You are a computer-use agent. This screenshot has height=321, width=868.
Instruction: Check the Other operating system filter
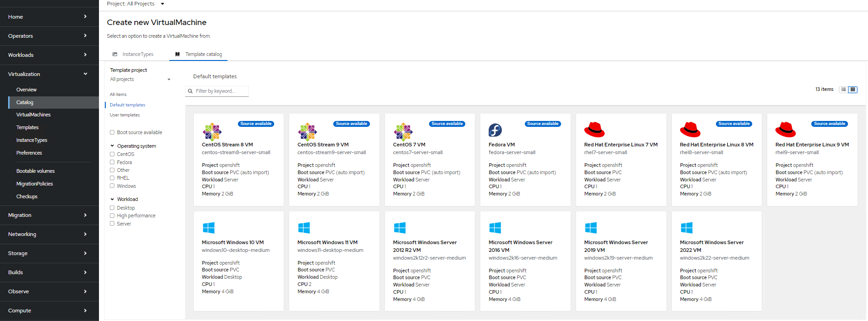coord(112,170)
